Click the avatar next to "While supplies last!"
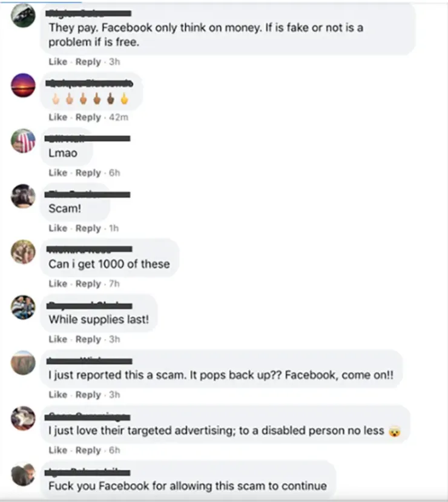Viewport: 448px width, 502px height. pos(23,308)
